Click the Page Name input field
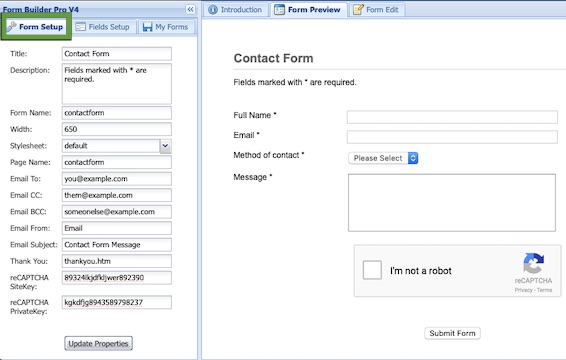Viewport: 566px width, 360px height. (x=117, y=162)
